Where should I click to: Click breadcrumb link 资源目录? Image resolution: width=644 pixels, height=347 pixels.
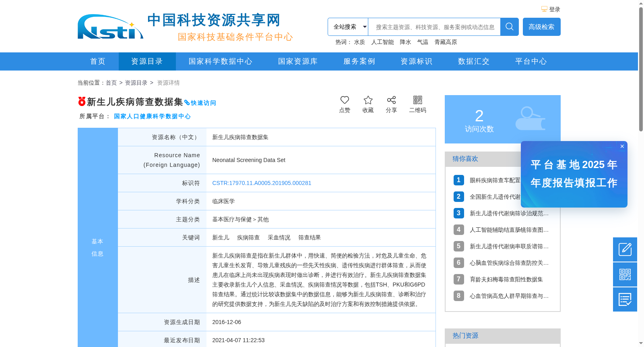point(136,83)
